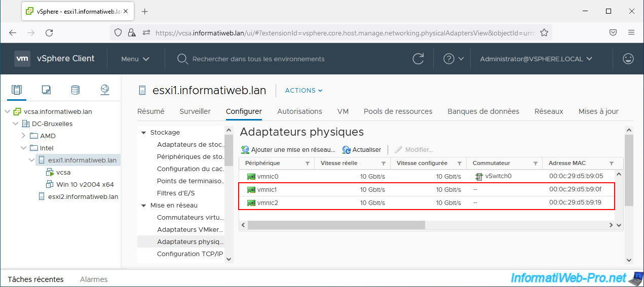644x287 pixels.
Task: Collapse the DC-Bruxelles datacenter node
Action: (x=16, y=124)
